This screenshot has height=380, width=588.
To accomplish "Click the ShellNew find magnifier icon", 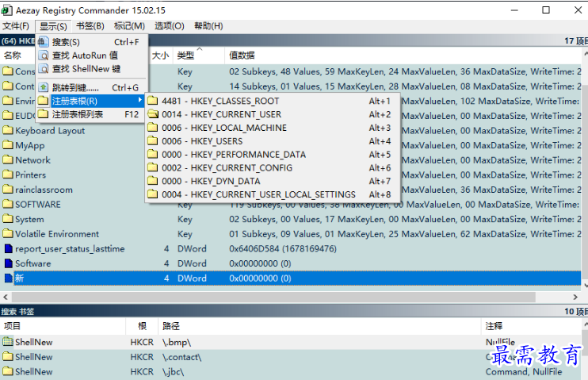I will point(44,69).
